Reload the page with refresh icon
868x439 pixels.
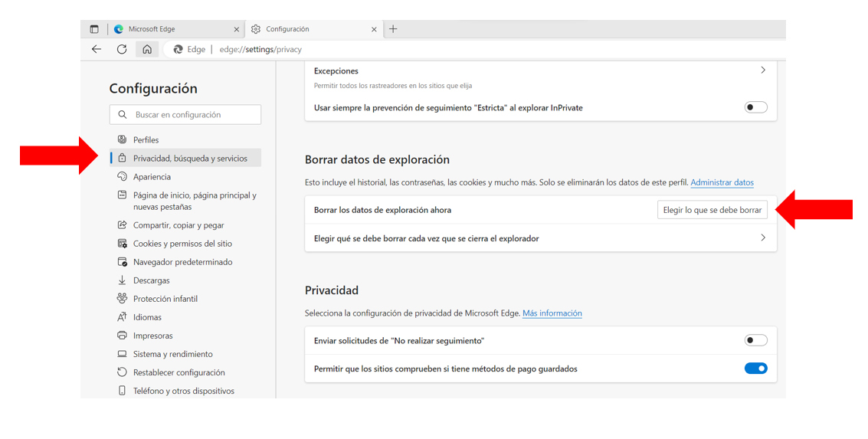pos(122,49)
